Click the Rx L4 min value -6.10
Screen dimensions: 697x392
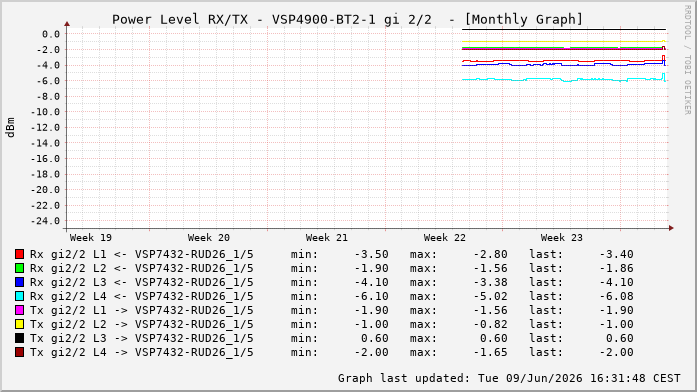pos(372,296)
